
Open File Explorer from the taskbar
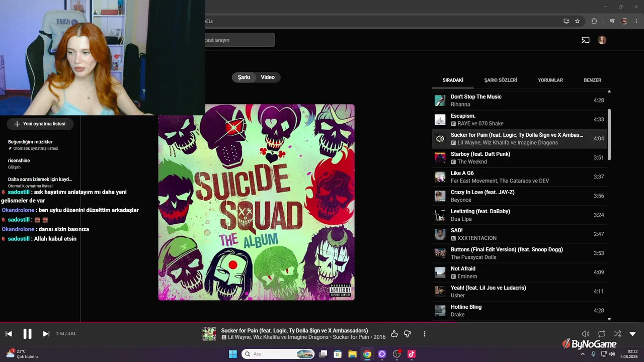point(352,354)
